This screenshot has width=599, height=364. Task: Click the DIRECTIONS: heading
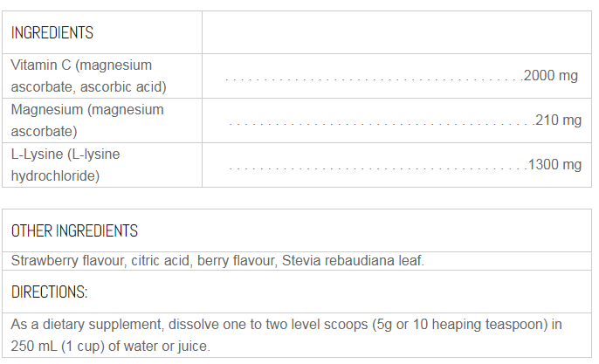49,292
